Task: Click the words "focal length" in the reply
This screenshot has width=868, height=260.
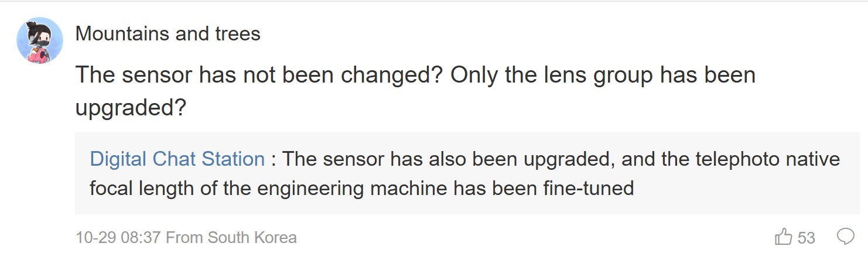Action: pos(142,189)
